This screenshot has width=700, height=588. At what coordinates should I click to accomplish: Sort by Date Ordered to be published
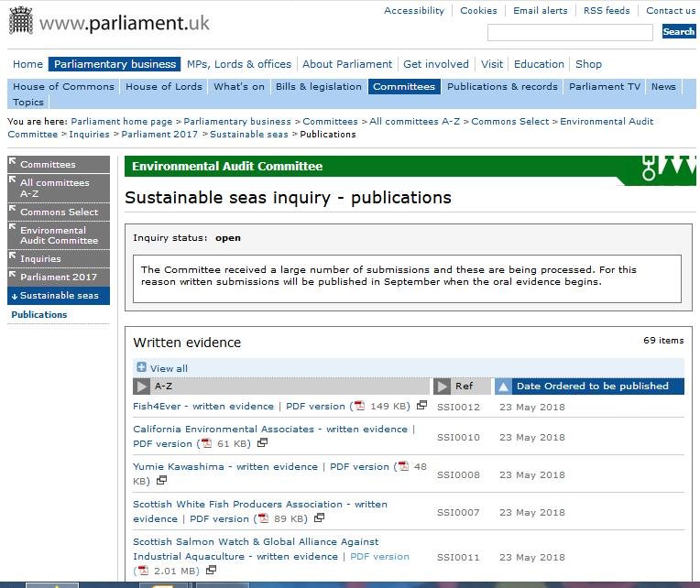coord(593,387)
